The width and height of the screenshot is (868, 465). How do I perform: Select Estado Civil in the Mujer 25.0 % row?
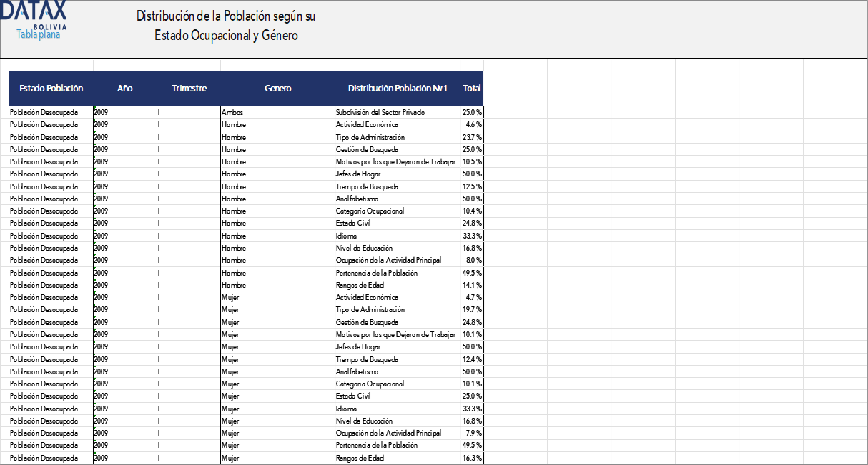(x=398, y=396)
